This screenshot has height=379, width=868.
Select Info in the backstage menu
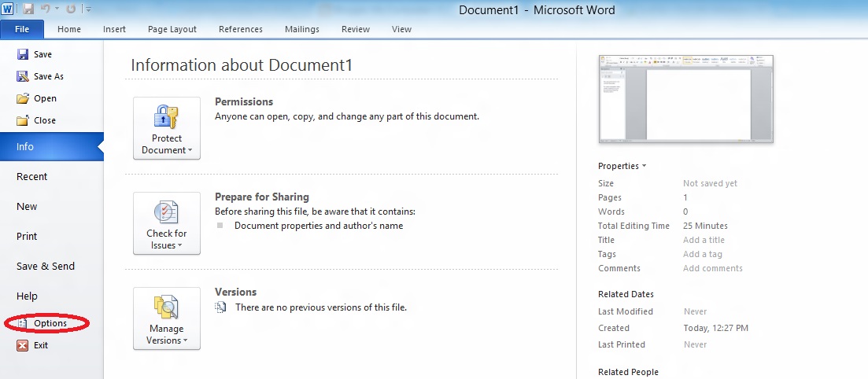[51, 146]
